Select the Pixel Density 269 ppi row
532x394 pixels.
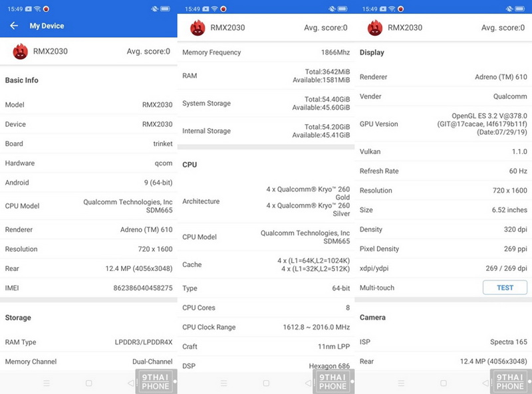tap(444, 249)
